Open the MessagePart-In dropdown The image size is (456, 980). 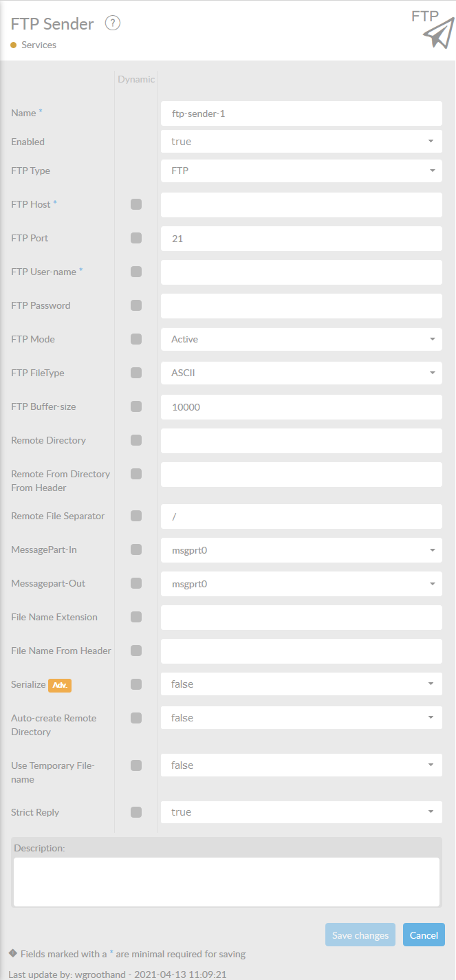click(x=301, y=550)
